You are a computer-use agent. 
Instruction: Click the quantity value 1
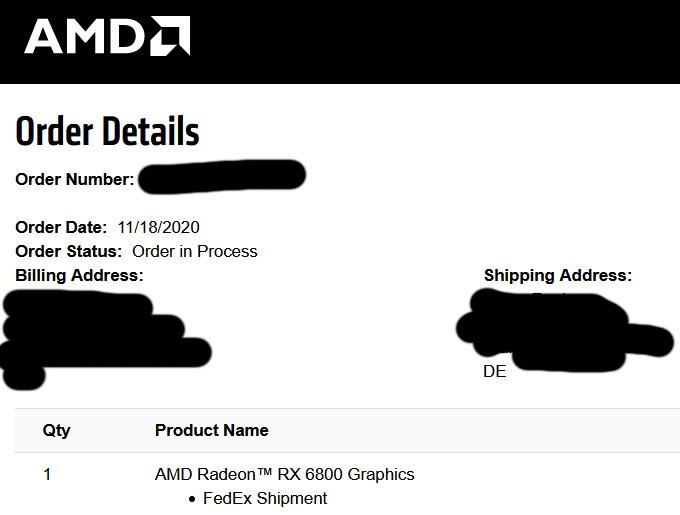tap(47, 475)
